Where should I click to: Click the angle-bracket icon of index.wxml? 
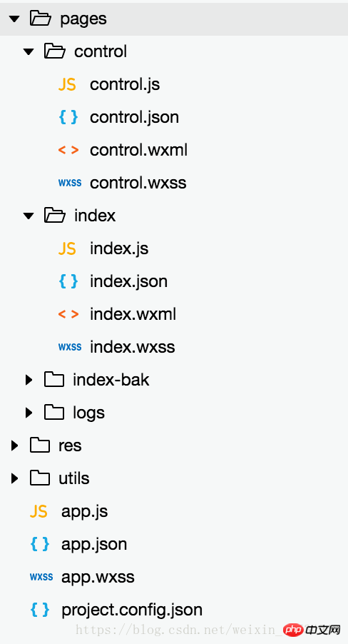[68, 314]
